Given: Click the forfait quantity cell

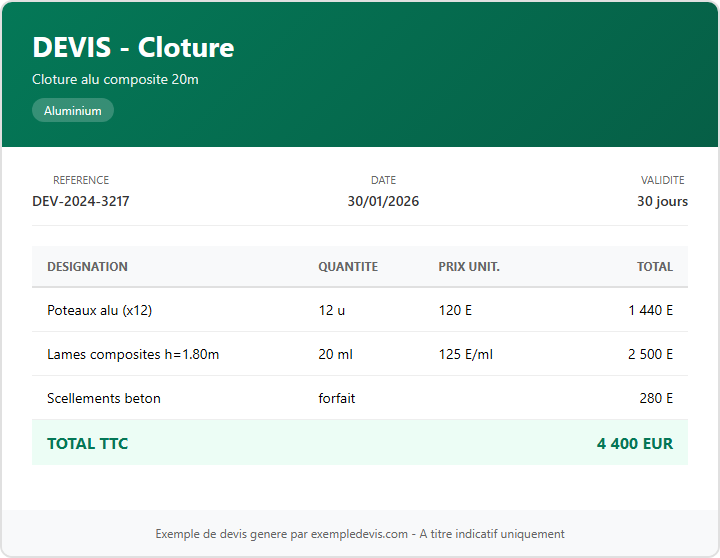Looking at the screenshot, I should 337,398.
